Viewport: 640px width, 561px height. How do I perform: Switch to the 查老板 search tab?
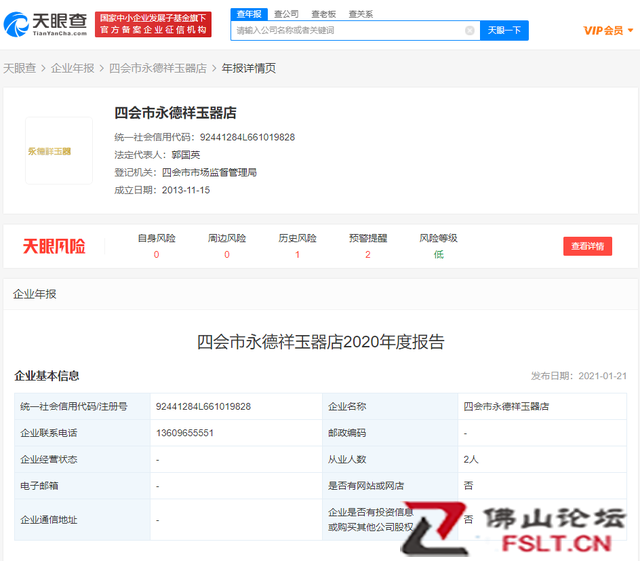[323, 14]
